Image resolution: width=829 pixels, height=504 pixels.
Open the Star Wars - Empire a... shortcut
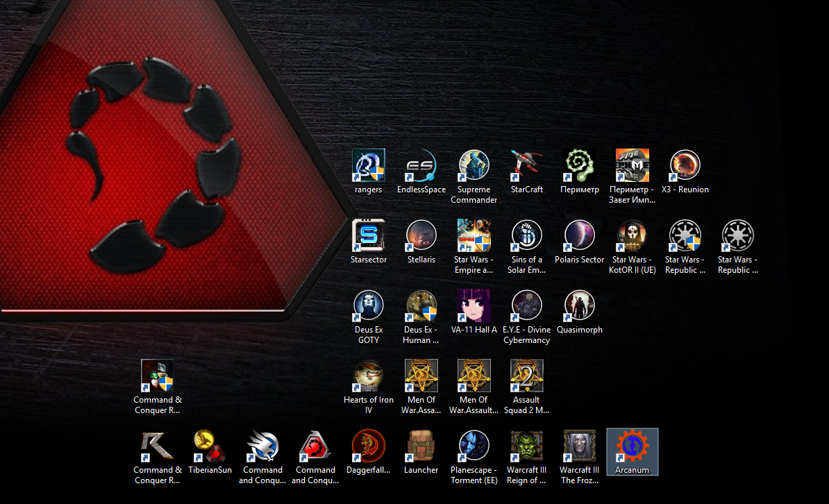(474, 235)
